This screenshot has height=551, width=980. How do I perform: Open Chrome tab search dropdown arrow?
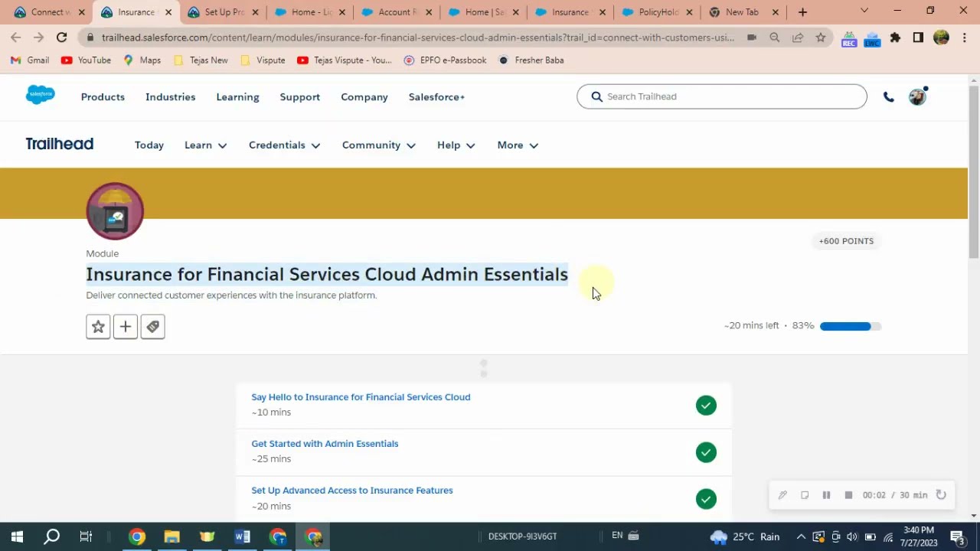click(x=864, y=11)
